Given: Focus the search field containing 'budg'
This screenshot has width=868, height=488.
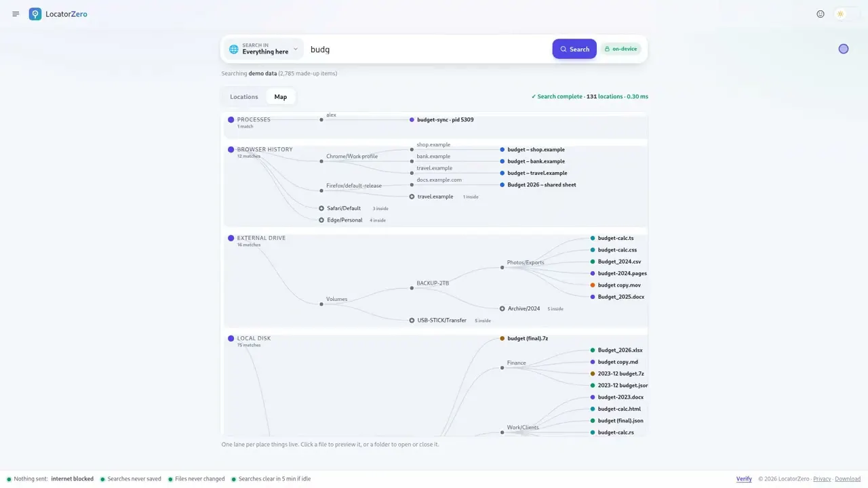Looking at the screenshot, I should pyautogui.click(x=429, y=49).
